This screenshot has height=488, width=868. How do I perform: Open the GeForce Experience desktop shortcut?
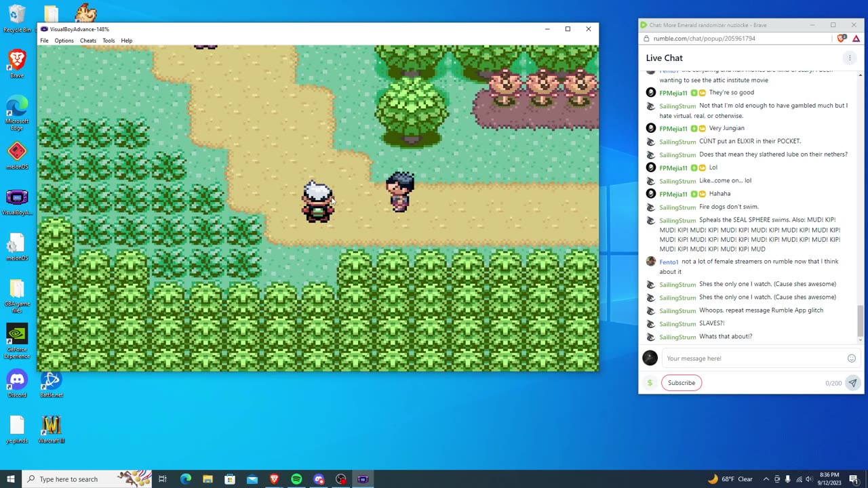(x=17, y=342)
